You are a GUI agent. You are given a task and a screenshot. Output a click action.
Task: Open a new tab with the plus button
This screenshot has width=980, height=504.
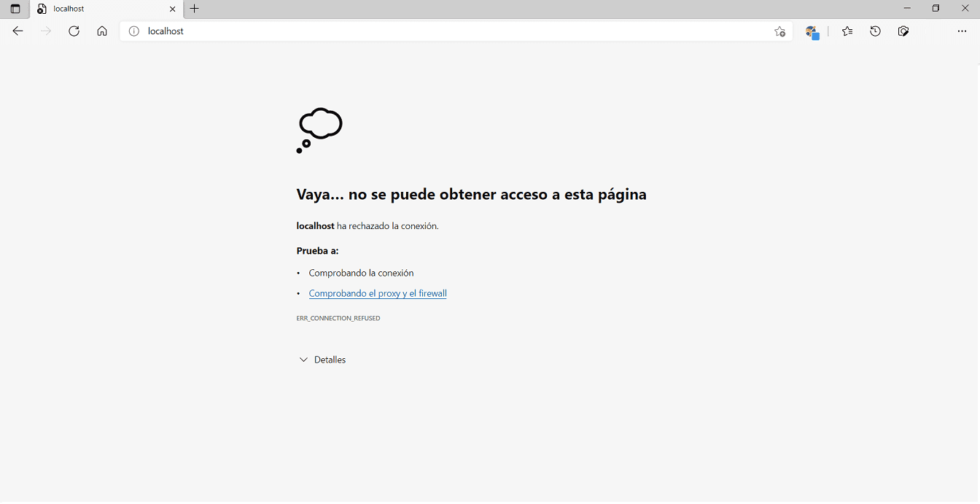[x=194, y=8]
